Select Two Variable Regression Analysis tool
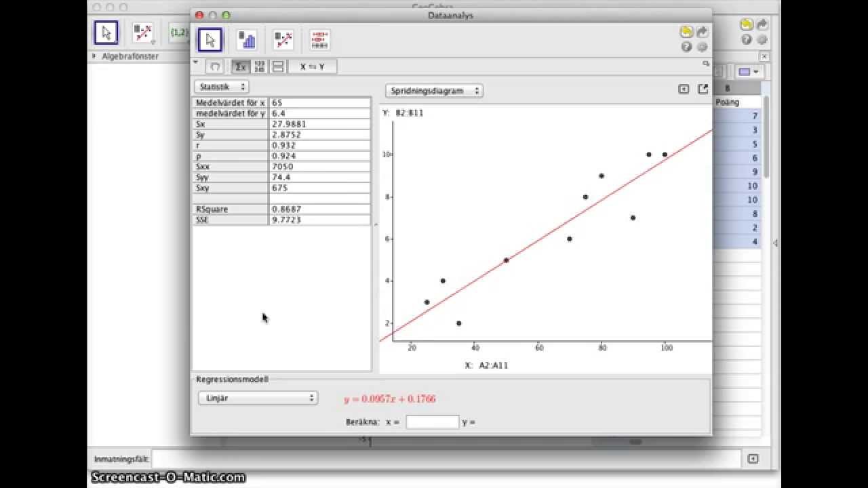 tap(283, 40)
